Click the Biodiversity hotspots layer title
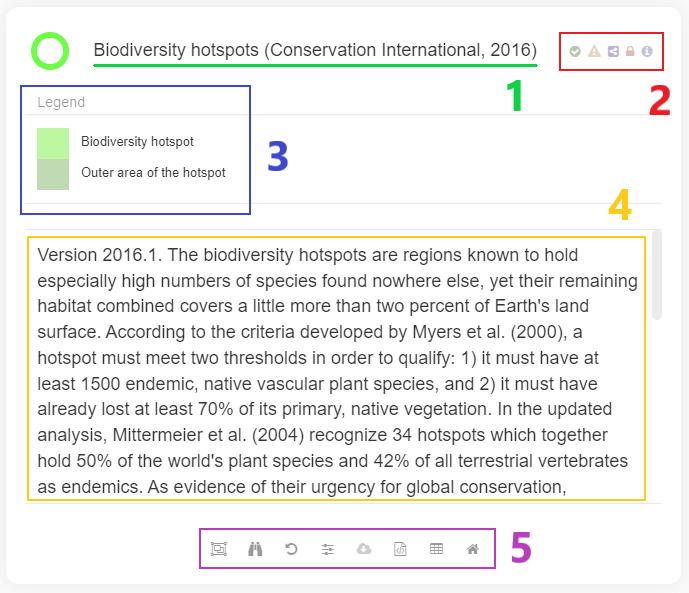Image resolution: width=689 pixels, height=593 pixels. click(314, 50)
